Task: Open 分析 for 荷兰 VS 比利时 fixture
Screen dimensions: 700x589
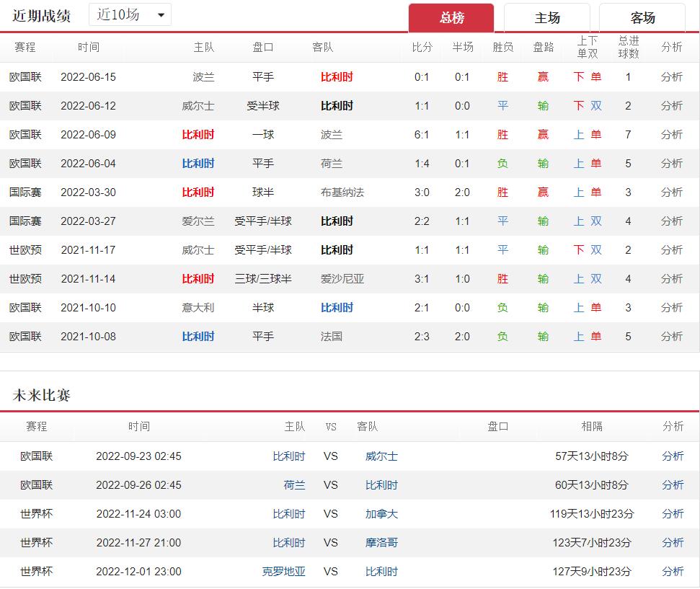Action: pyautogui.click(x=673, y=485)
